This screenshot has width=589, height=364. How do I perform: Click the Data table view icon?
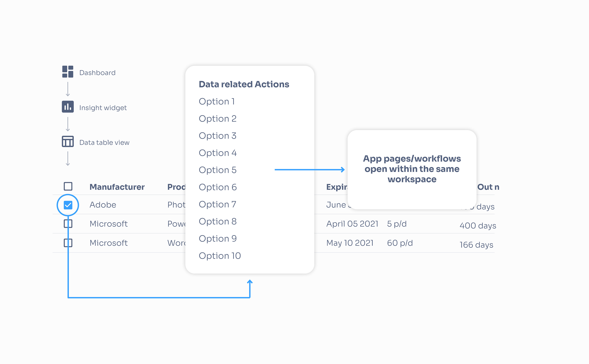coord(68,142)
